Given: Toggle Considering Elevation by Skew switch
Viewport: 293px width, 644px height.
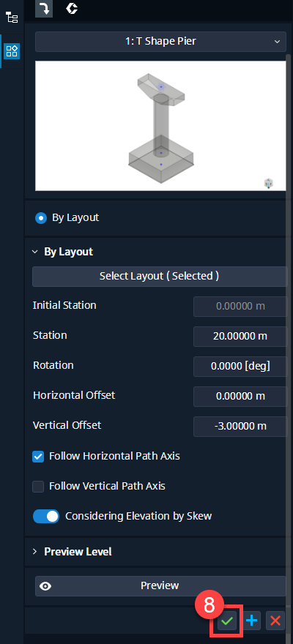Looking at the screenshot, I should [x=46, y=516].
